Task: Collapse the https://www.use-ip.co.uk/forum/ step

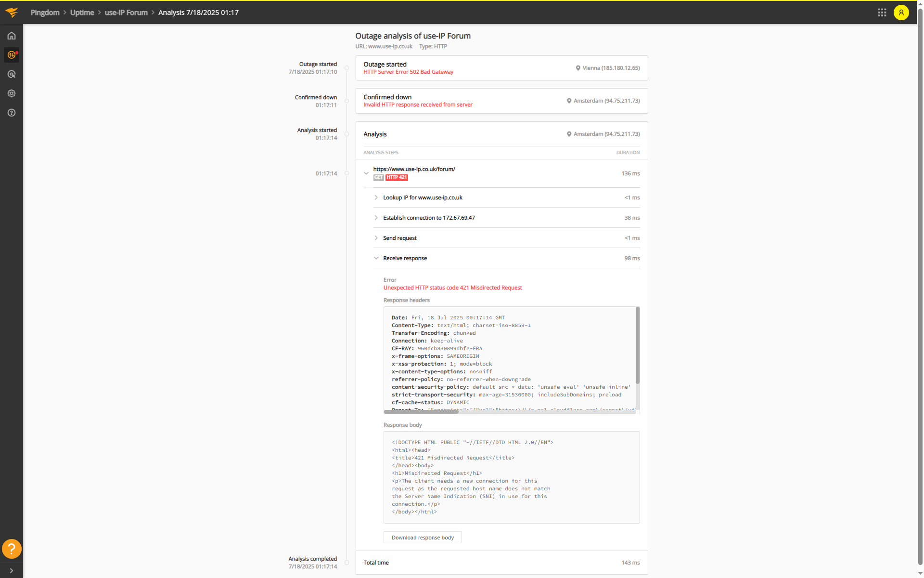Action: pos(366,173)
